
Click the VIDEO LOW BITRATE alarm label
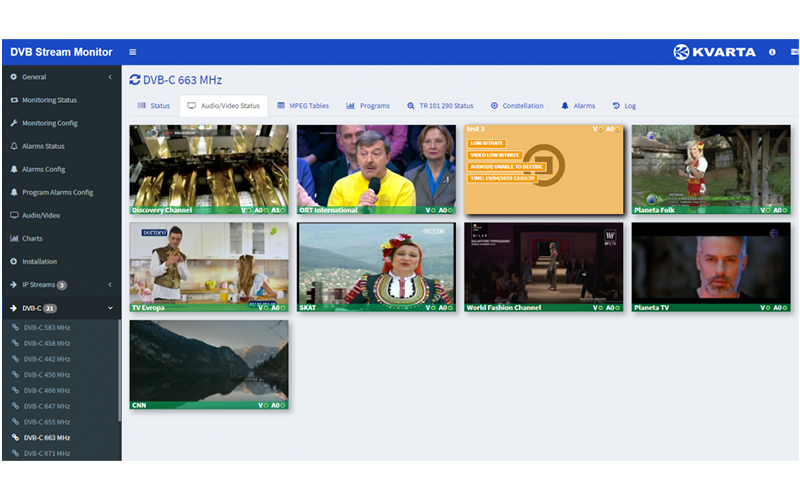[494, 155]
